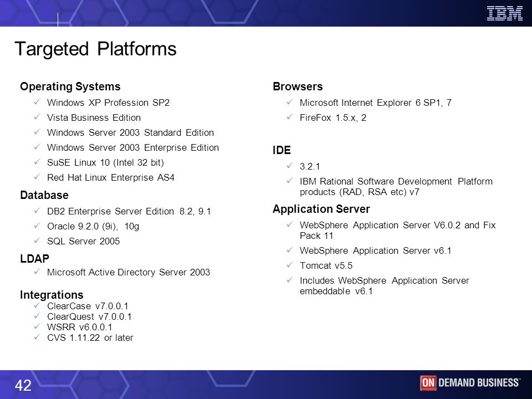532x399 pixels.
Task: Click checkmark beside Windows Server 2003 Standard Edition
Action: coord(37,132)
